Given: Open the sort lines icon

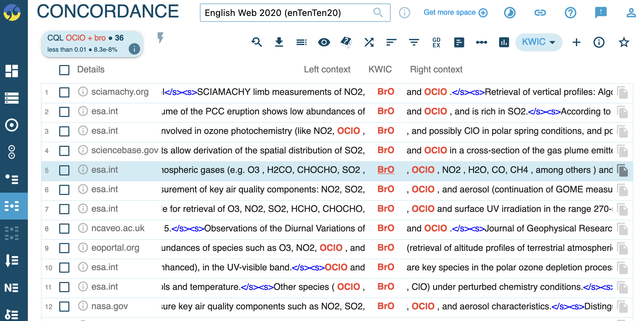Looking at the screenshot, I should 391,42.
